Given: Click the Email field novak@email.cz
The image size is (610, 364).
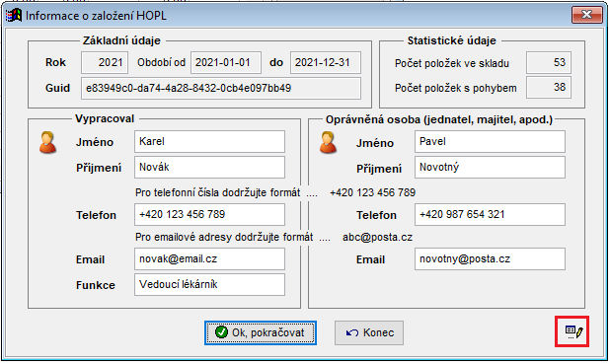Looking at the screenshot, I should click(x=209, y=259).
